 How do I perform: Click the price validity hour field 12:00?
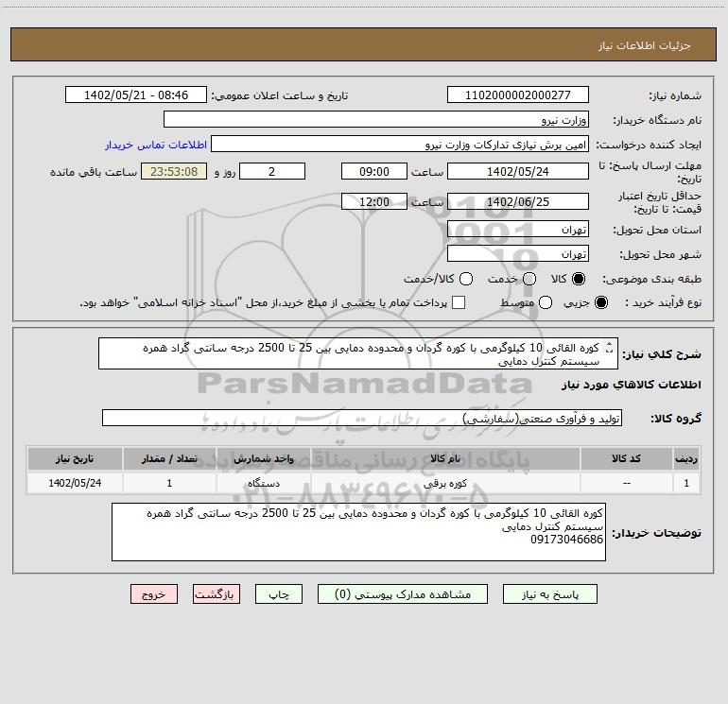[374, 201]
